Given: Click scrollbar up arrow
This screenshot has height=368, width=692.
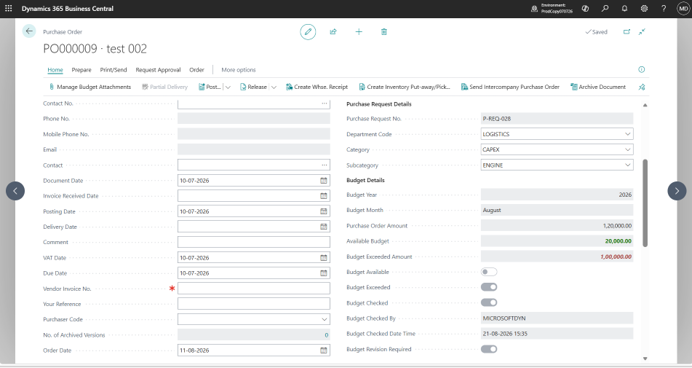Looking at the screenshot, I should [645, 105].
